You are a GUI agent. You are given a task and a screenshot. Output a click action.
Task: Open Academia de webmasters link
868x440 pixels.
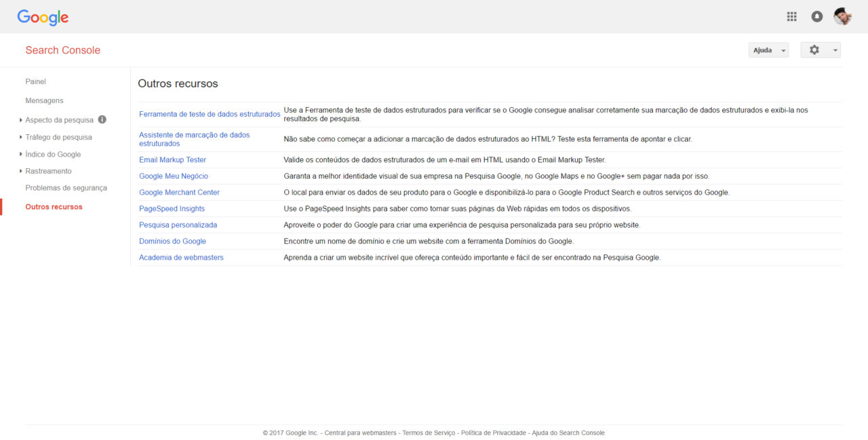181,258
